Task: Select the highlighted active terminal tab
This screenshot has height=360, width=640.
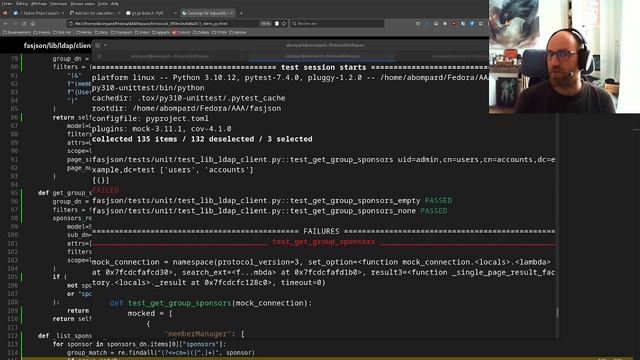Action: (322, 56)
